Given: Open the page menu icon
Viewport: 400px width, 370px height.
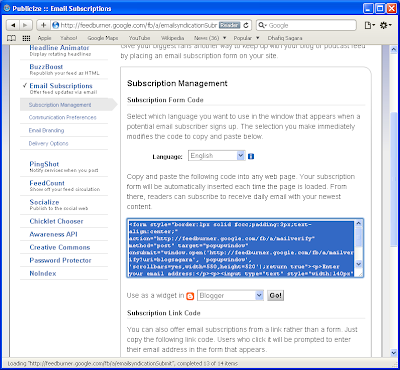Looking at the screenshot, I should point(369,26).
